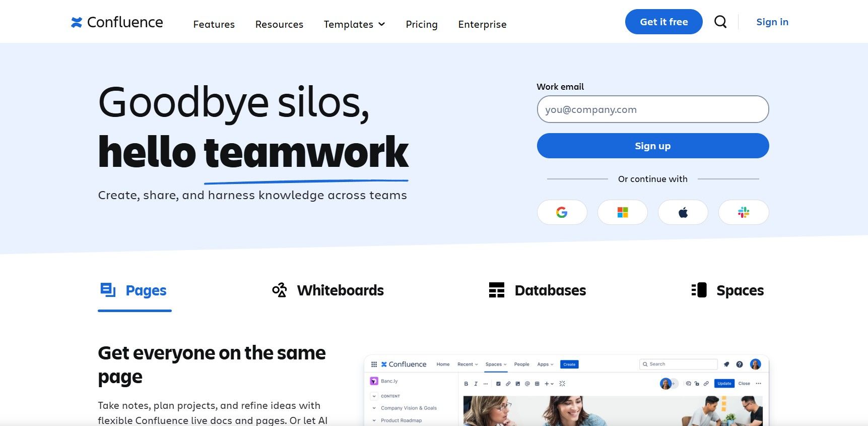Click People in the preview navigation

522,364
